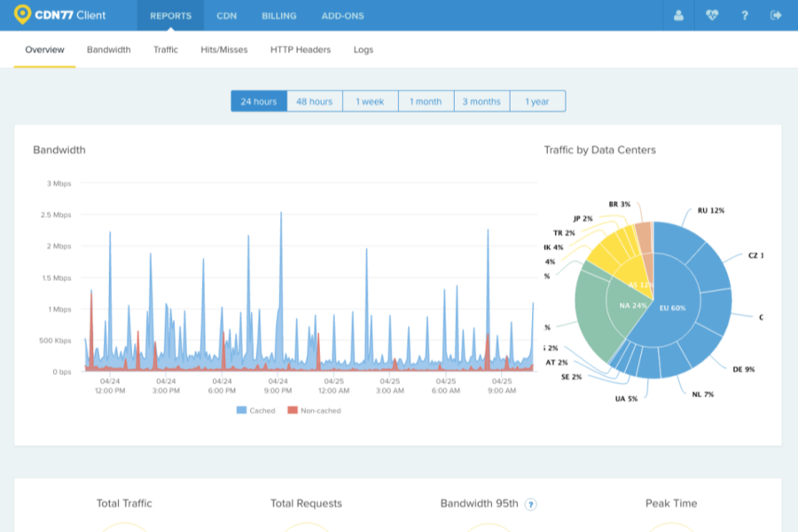Click the Total Traffic label
Viewport: 798px width, 532px height.
coord(124,504)
